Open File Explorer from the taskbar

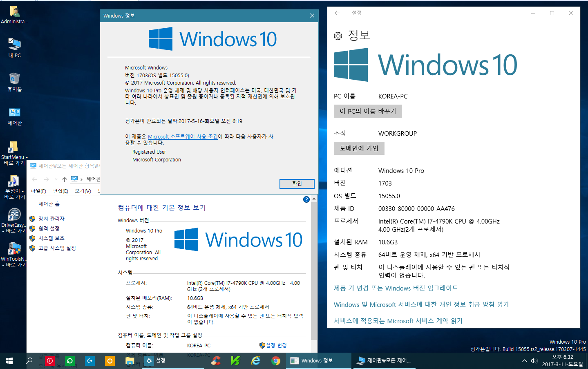click(130, 361)
